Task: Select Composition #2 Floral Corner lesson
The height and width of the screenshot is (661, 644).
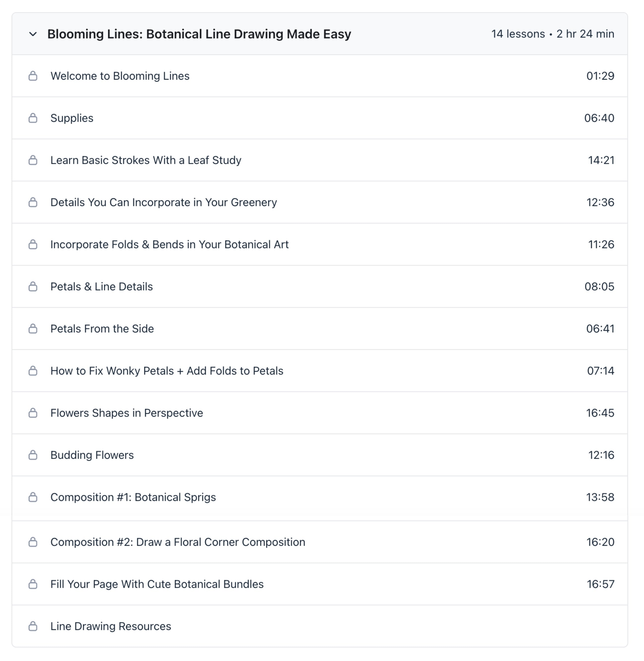Action: [x=178, y=542]
